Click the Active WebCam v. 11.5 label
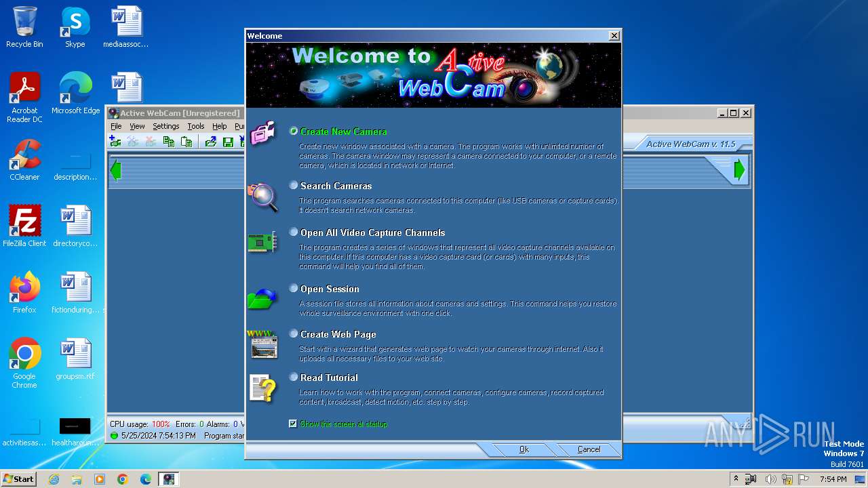868x488 pixels. tap(690, 144)
